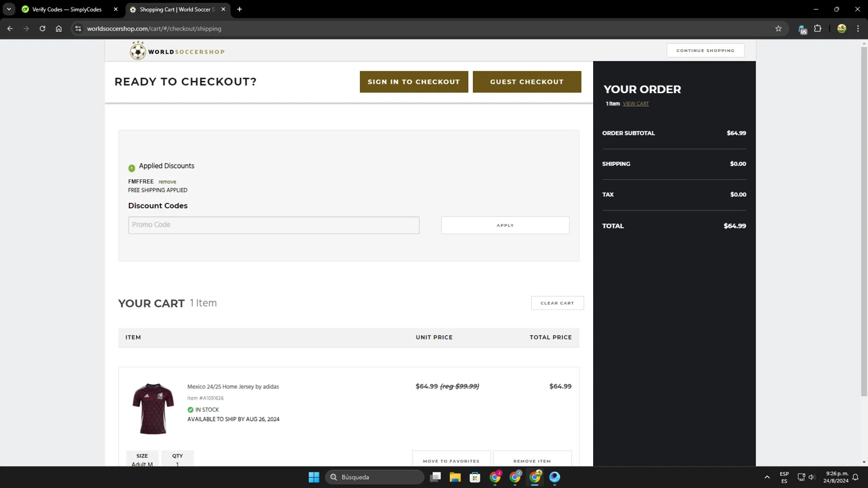This screenshot has width=868, height=488.
Task: Show hidden system tray icons
Action: pyautogui.click(x=767, y=477)
